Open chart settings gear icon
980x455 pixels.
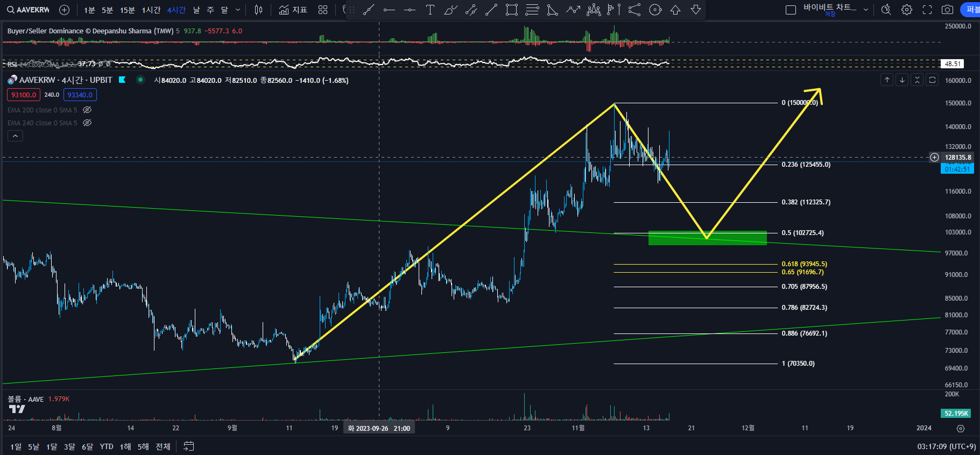coord(907,10)
